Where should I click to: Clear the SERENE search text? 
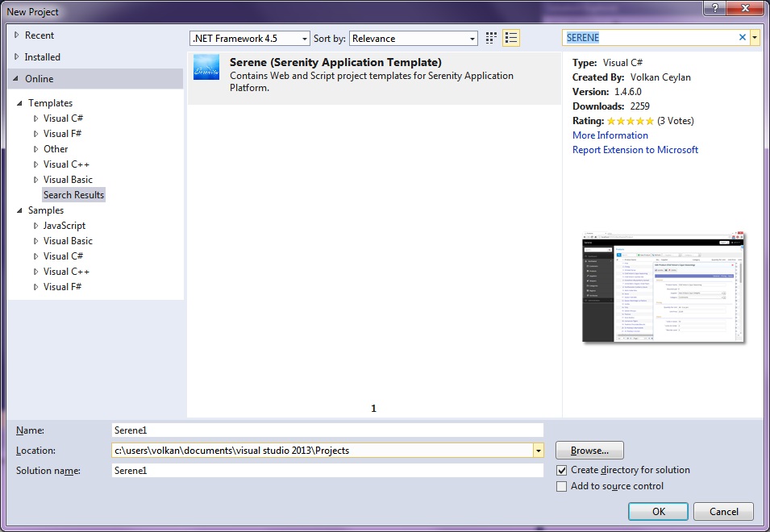pos(743,37)
